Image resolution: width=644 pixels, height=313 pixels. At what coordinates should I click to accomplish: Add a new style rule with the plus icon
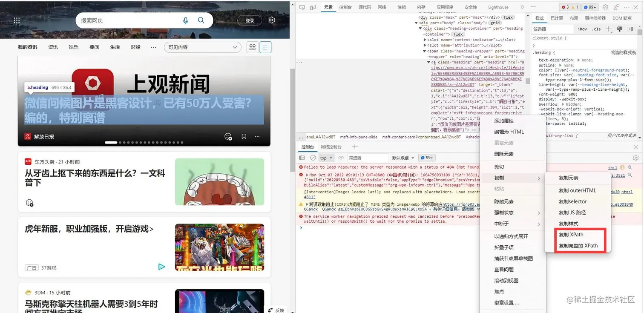[x=608, y=29]
